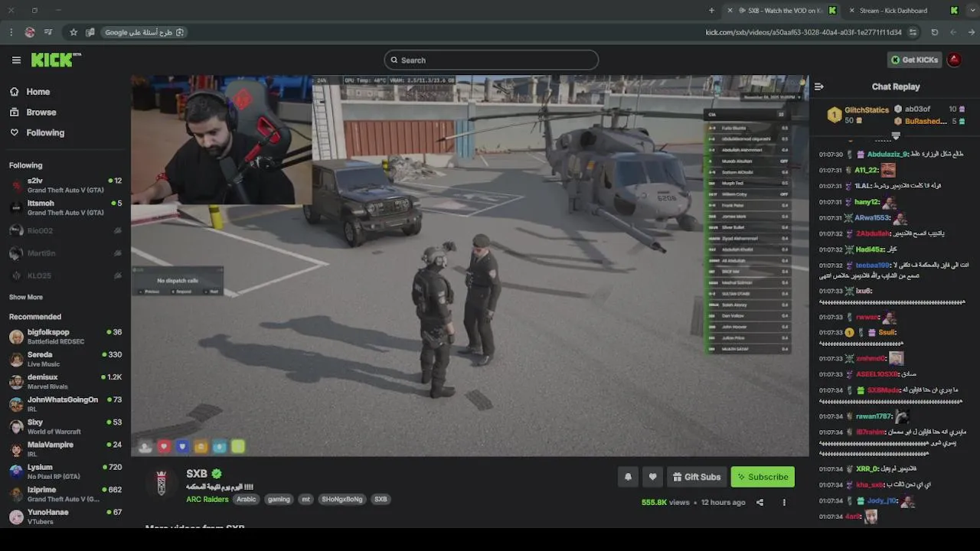The image size is (980, 551).
Task: Open recommended channel JohnWhatsGoingOn
Action: [x=65, y=404]
